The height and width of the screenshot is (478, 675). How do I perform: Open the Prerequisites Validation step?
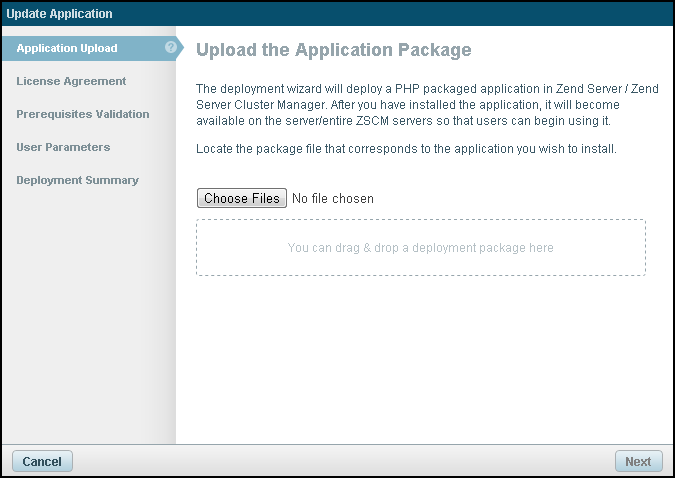pos(83,114)
